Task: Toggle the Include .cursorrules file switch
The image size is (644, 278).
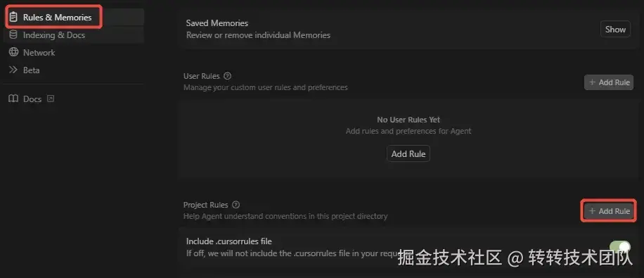Action: (620, 247)
